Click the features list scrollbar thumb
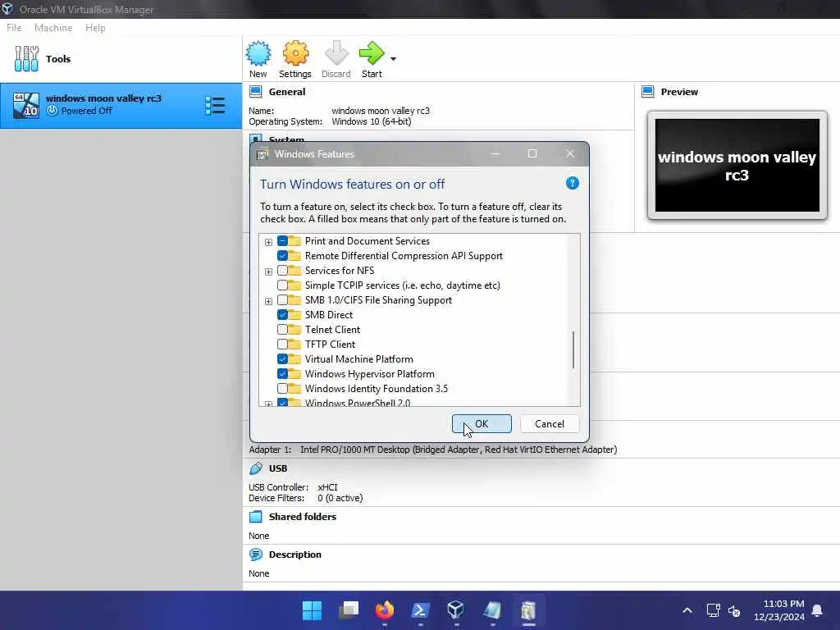The image size is (840, 630). 573,349
